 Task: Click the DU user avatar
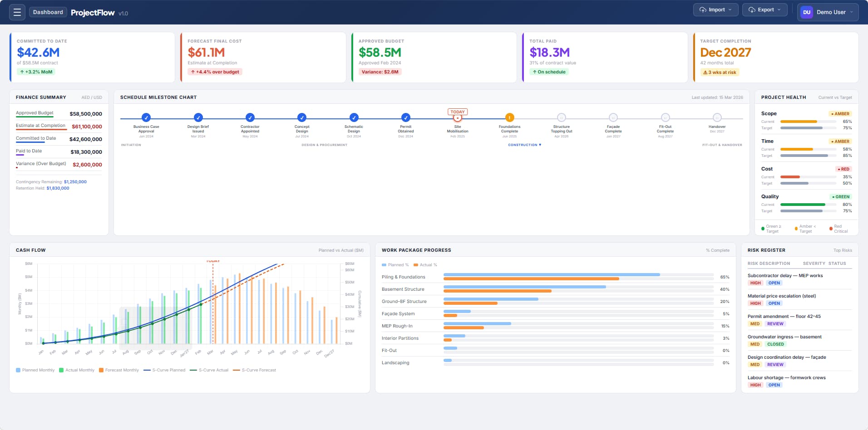pyautogui.click(x=806, y=12)
